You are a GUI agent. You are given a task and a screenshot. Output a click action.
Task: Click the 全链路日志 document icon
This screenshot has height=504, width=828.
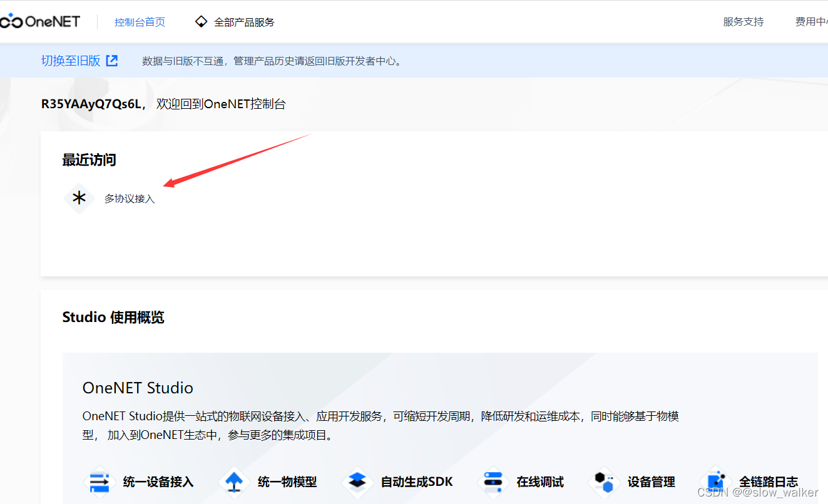pyautogui.click(x=715, y=481)
